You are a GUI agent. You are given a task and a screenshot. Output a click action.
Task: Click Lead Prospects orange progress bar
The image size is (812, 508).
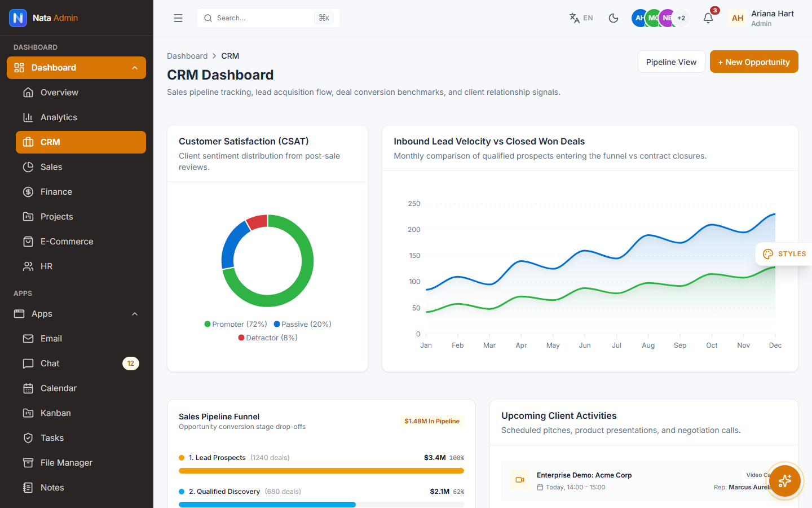pyautogui.click(x=321, y=471)
